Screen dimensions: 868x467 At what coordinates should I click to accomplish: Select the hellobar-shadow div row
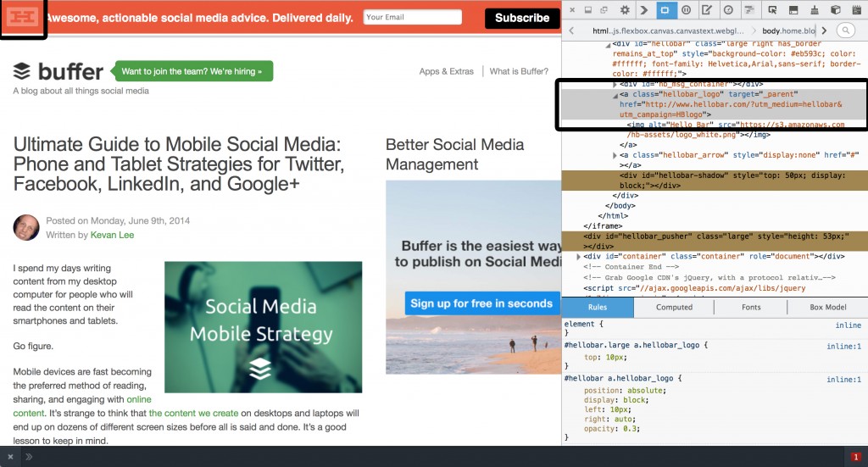pyautogui.click(x=715, y=181)
